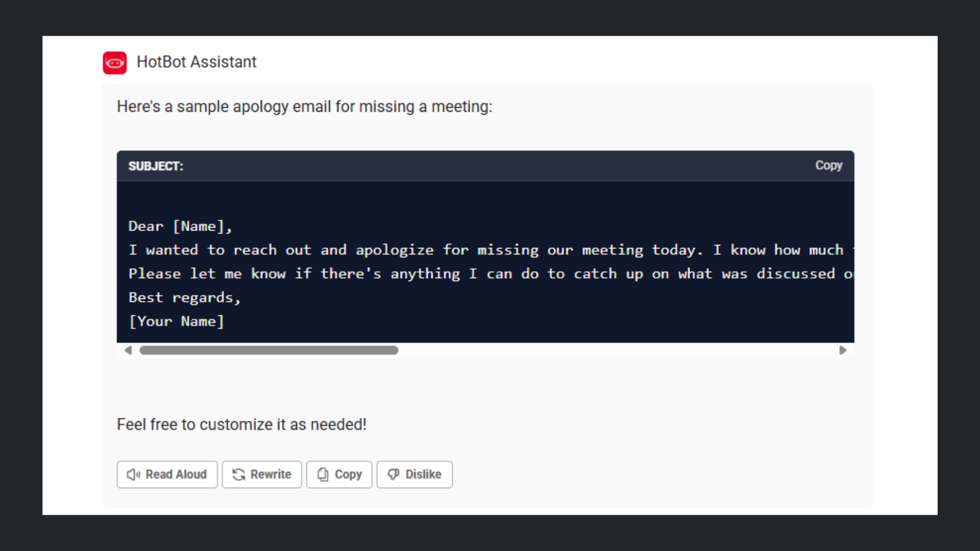Click the horizontal scrollbar thumb under the email
This screenshot has width=980, height=551.
click(x=268, y=350)
